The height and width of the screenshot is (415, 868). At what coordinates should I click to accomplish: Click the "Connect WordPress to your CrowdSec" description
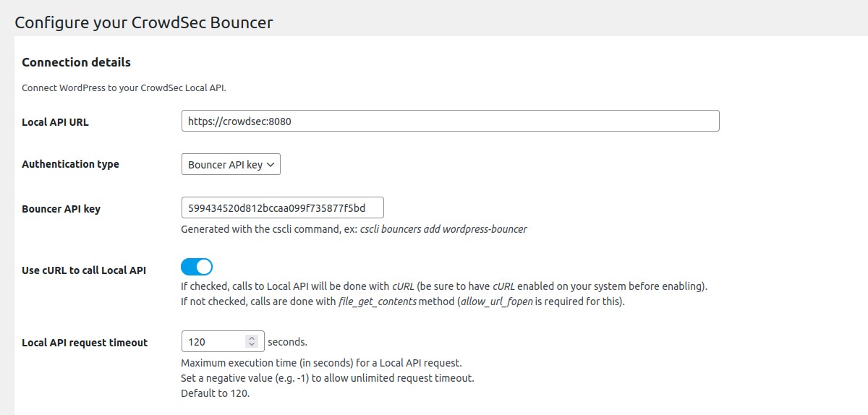pos(124,88)
